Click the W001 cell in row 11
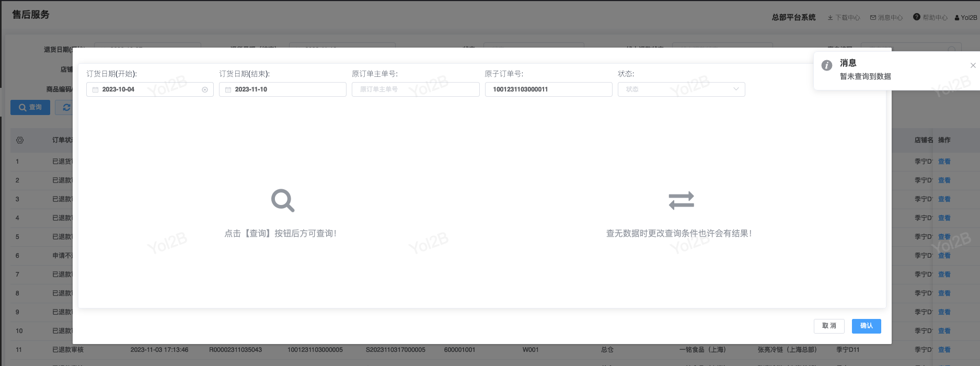Screen dimensions: 980x366 point(530,350)
